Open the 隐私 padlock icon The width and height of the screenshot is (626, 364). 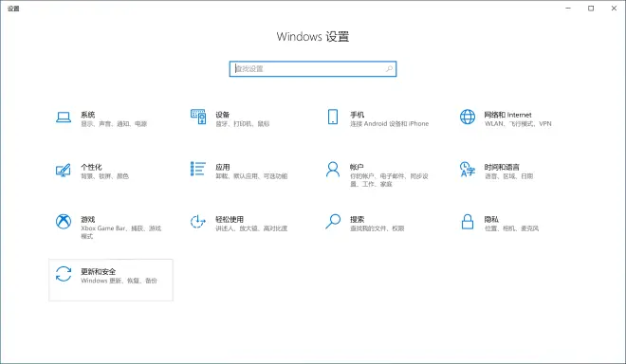click(468, 222)
